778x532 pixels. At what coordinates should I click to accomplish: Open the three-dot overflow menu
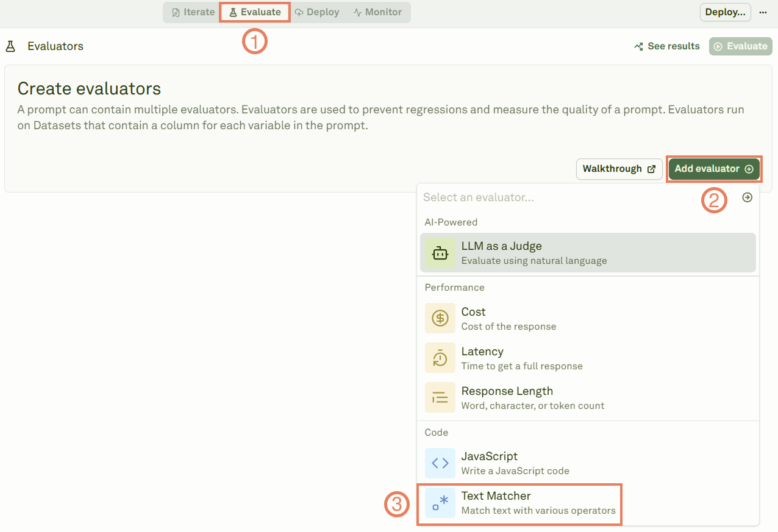tap(763, 12)
